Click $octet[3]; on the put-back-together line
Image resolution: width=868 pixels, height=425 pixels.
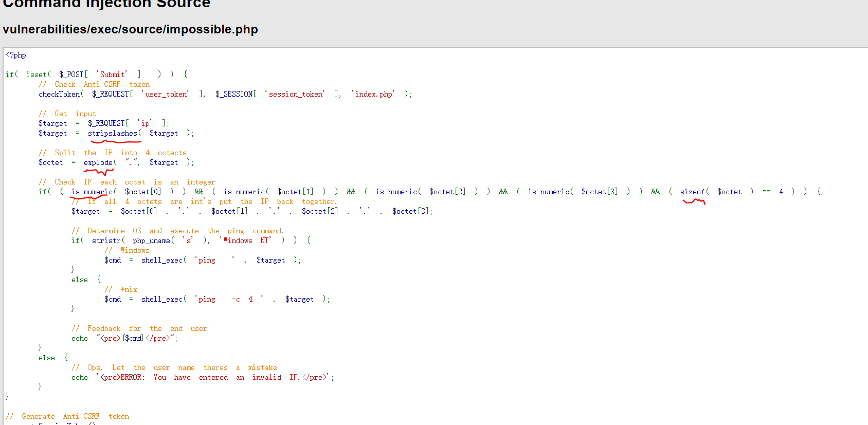coord(412,211)
